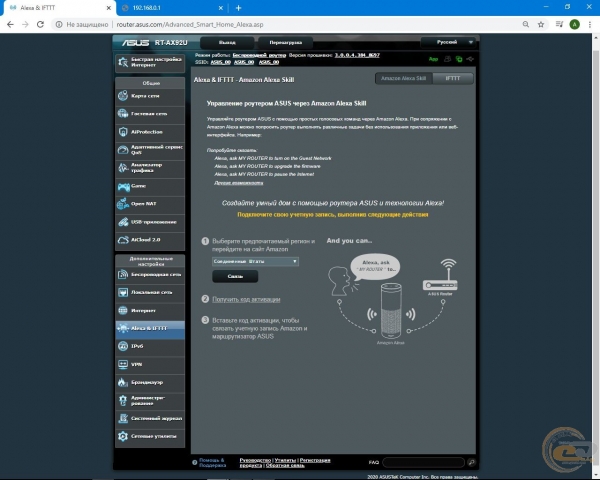Select the Alexa & IFTTT sidebar icon
This screenshot has height=480, width=600.
(x=123, y=328)
